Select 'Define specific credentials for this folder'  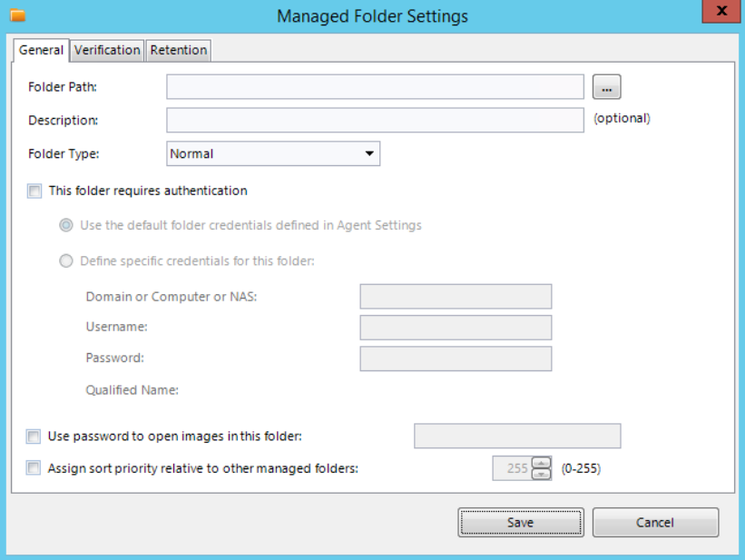64,260
